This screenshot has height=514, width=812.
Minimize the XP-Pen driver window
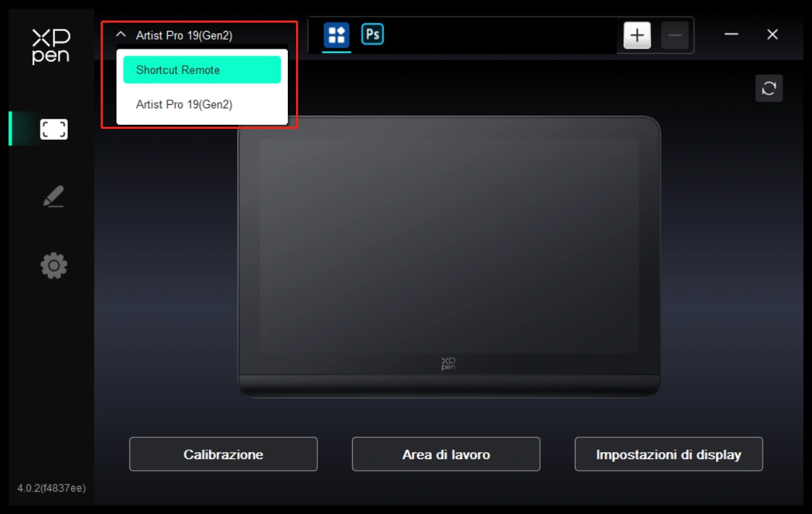click(x=731, y=35)
